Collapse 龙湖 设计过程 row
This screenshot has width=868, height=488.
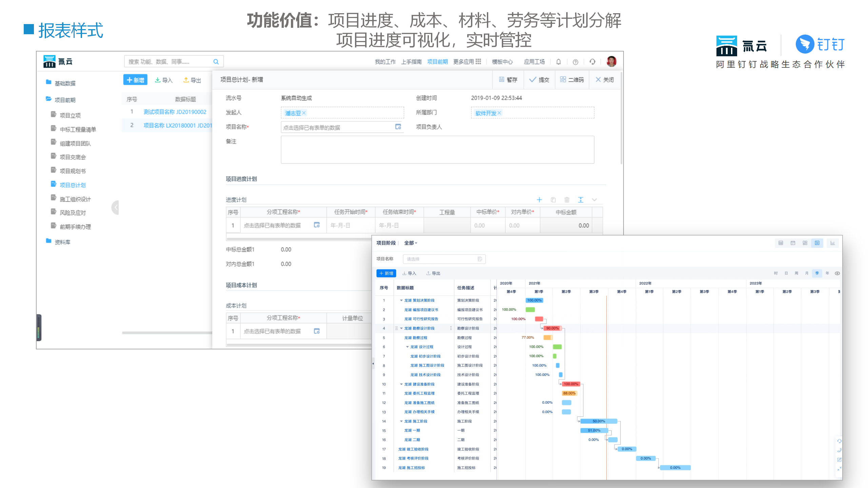tap(407, 347)
